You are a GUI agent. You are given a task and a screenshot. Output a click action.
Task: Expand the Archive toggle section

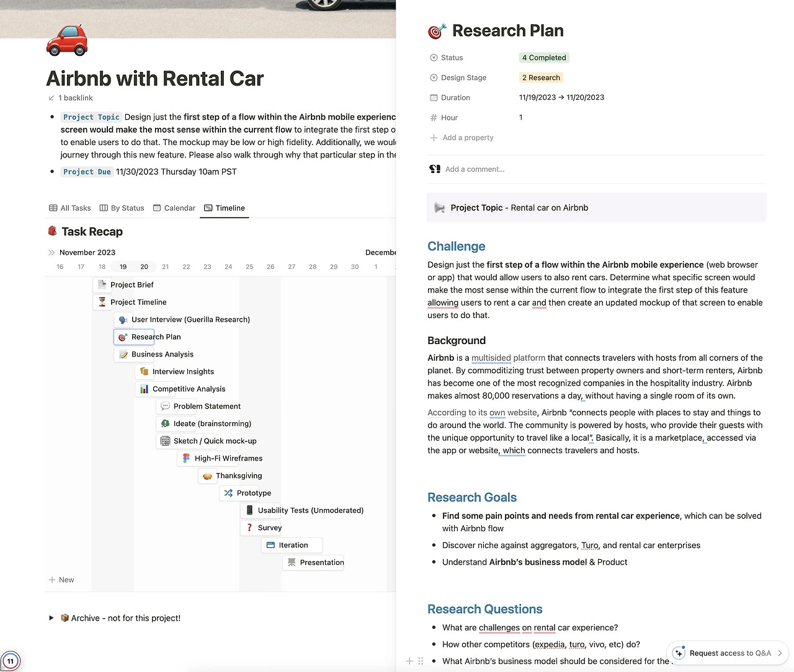[51, 618]
